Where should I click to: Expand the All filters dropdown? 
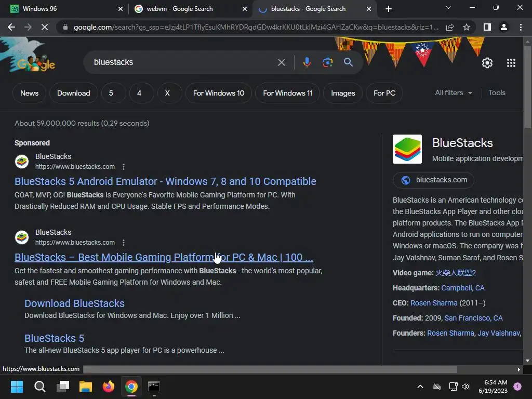(x=454, y=92)
